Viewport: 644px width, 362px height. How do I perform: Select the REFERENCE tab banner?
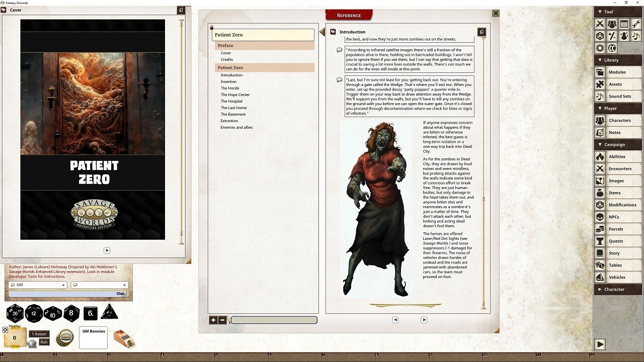click(x=349, y=15)
